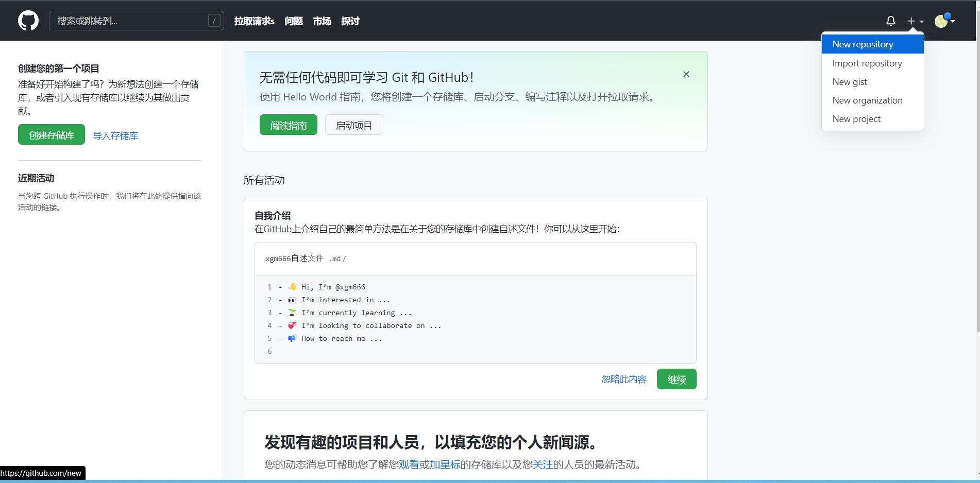Open the GitHub logo homepage

coord(28,21)
